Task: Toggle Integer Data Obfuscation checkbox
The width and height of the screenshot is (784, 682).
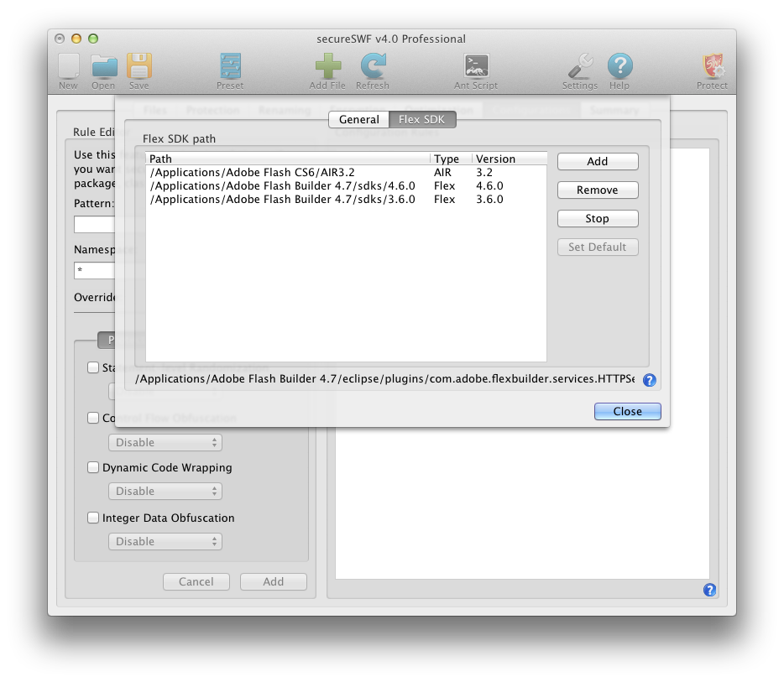Action: (x=93, y=518)
